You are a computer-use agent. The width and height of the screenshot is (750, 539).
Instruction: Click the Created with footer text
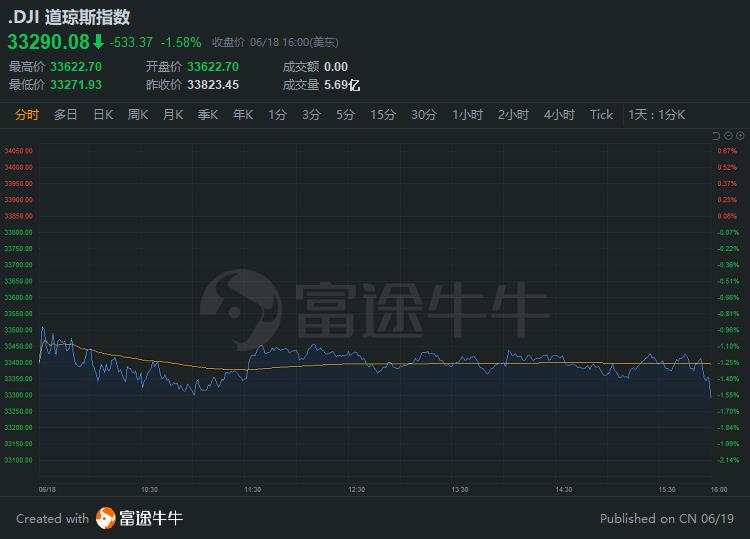(x=52, y=518)
